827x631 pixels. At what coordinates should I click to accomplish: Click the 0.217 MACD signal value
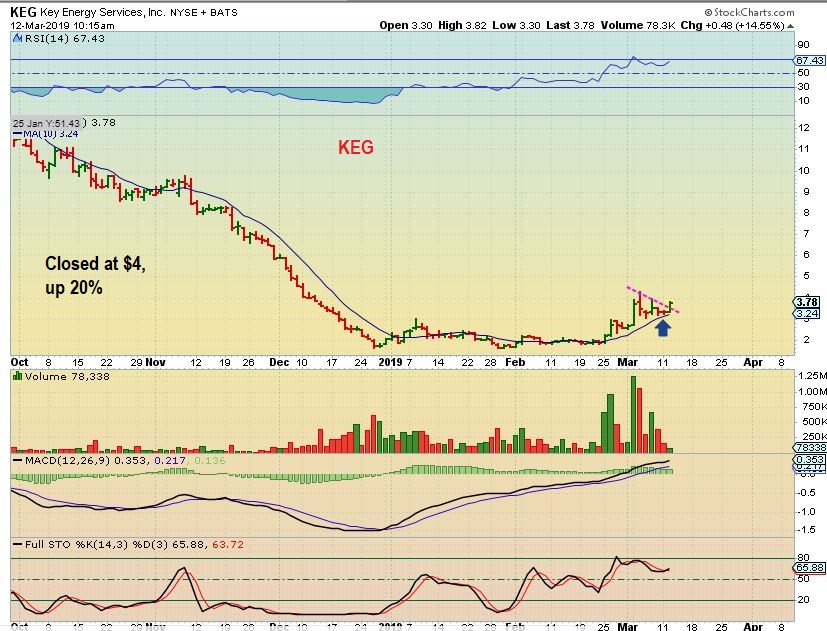[x=170, y=461]
